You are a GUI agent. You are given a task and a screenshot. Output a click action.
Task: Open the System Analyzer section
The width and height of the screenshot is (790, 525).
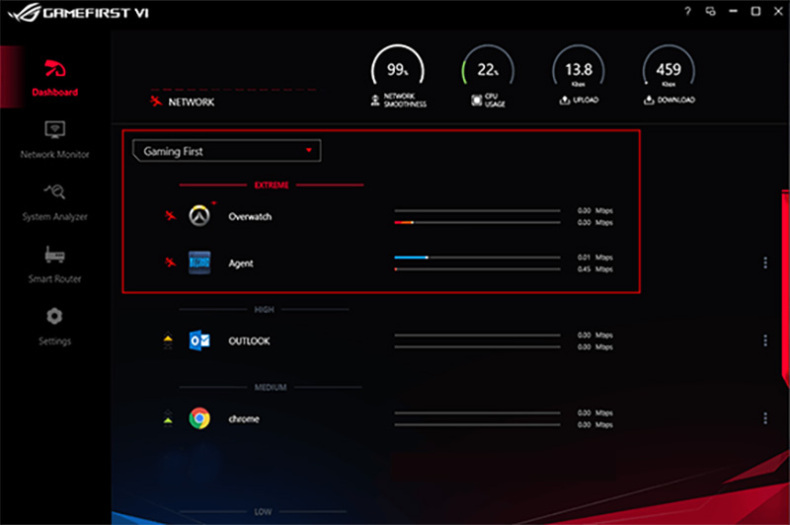click(54, 203)
